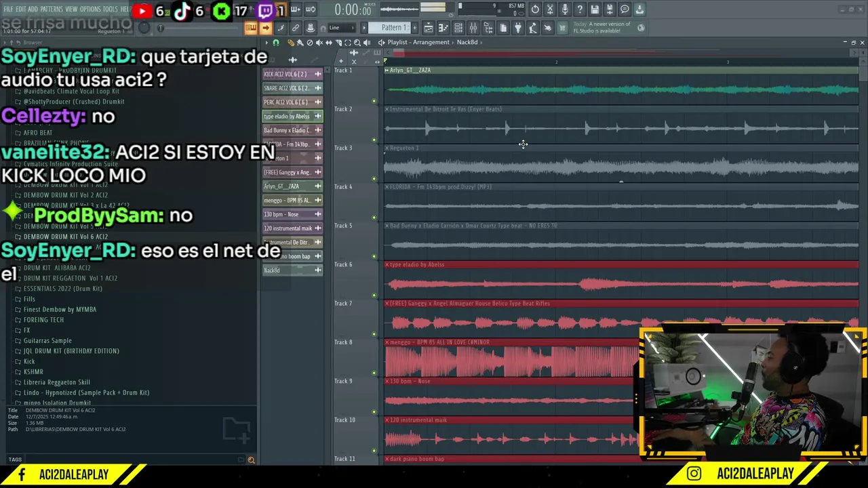This screenshot has width=868, height=488.
Task: Select KICK ACI2 VOL 6 in picker
Action: (292, 74)
